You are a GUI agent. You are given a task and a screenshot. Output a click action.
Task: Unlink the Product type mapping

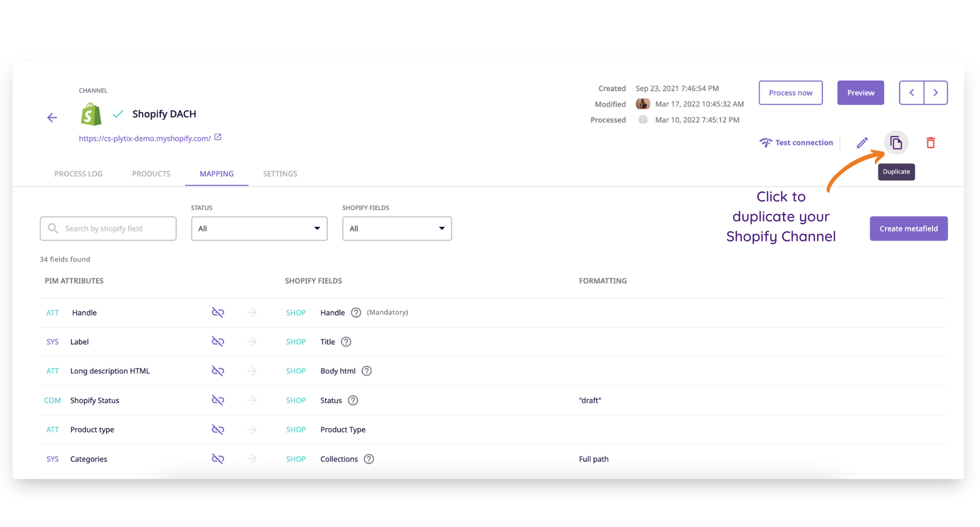(x=218, y=430)
